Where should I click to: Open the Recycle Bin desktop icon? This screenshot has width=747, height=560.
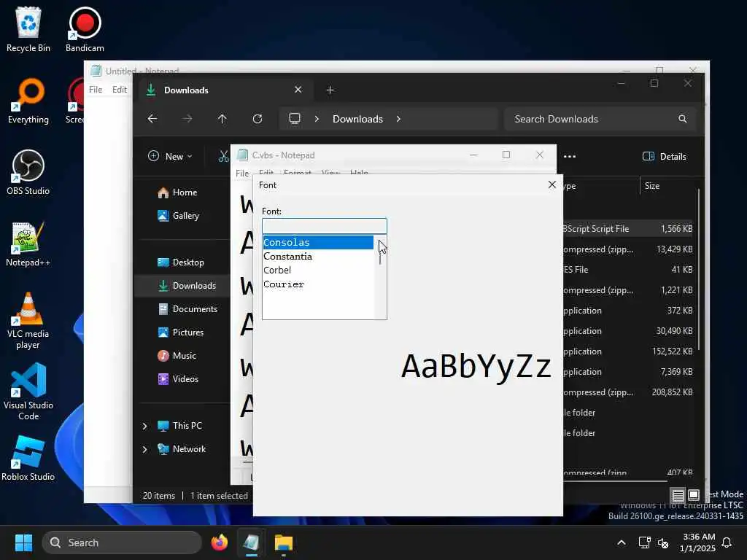pyautogui.click(x=28, y=29)
